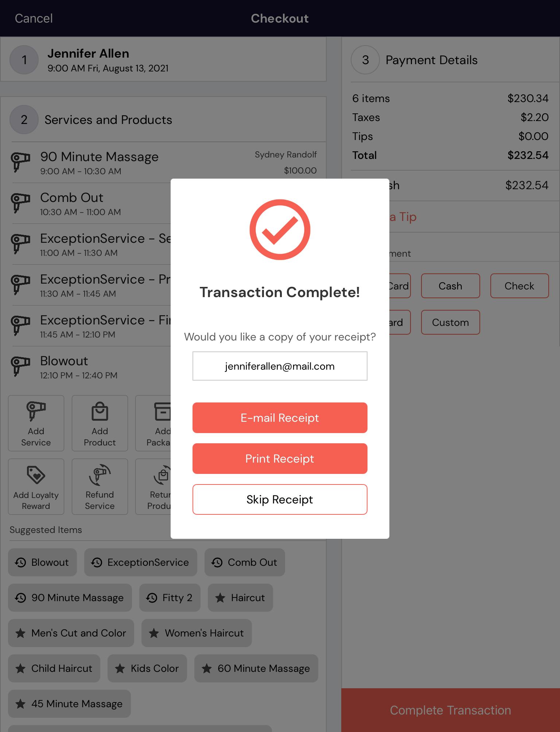Click the Complete Transaction button
The width and height of the screenshot is (560, 732).
point(451,710)
